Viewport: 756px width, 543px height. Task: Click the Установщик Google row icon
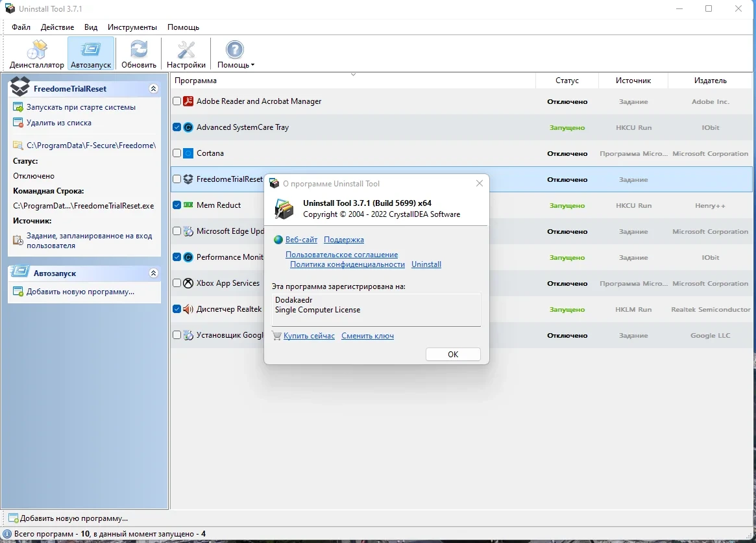coord(189,335)
